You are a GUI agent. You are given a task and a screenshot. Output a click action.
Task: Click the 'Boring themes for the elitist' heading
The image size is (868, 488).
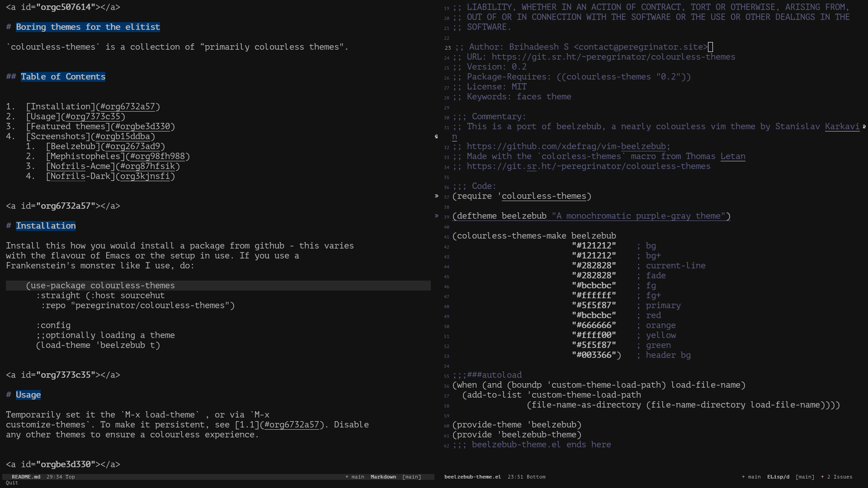(88, 27)
